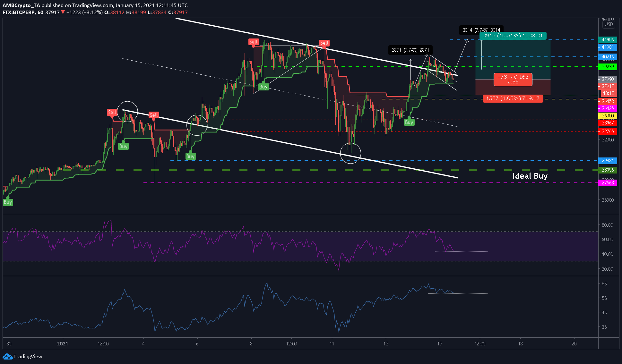The height and width of the screenshot is (364, 622).
Task: Click the O:38112 open value
Action: [x=114, y=12]
